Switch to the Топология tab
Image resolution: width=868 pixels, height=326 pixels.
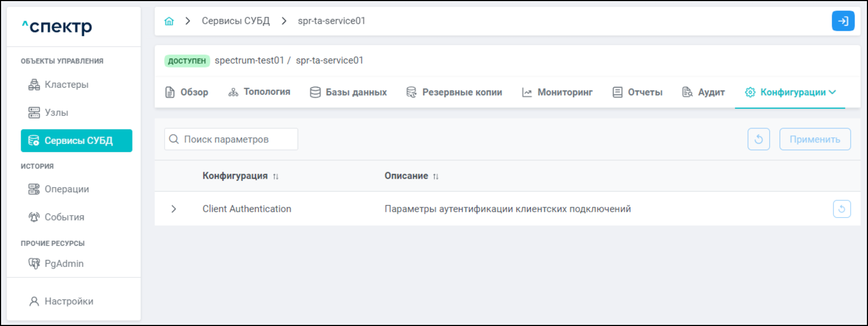259,92
